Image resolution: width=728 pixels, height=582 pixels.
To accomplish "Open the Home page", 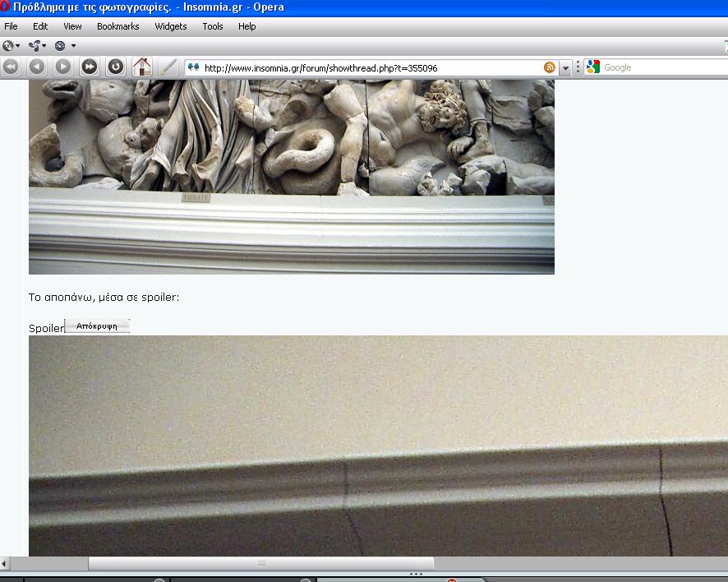I will [142, 67].
